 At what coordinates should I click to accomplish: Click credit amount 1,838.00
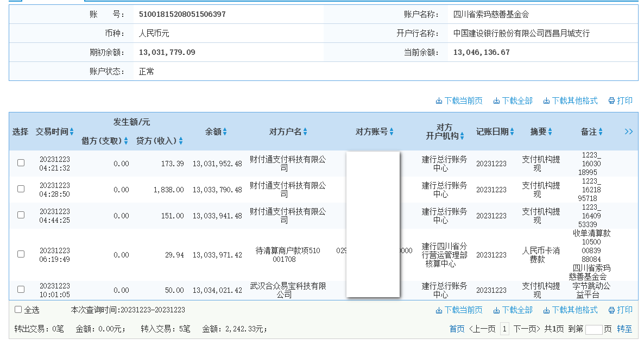168,190
